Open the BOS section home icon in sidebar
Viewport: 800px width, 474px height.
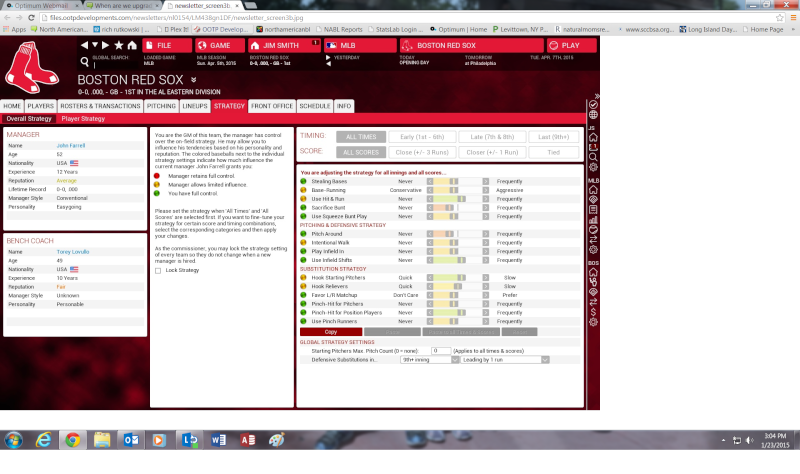593,272
